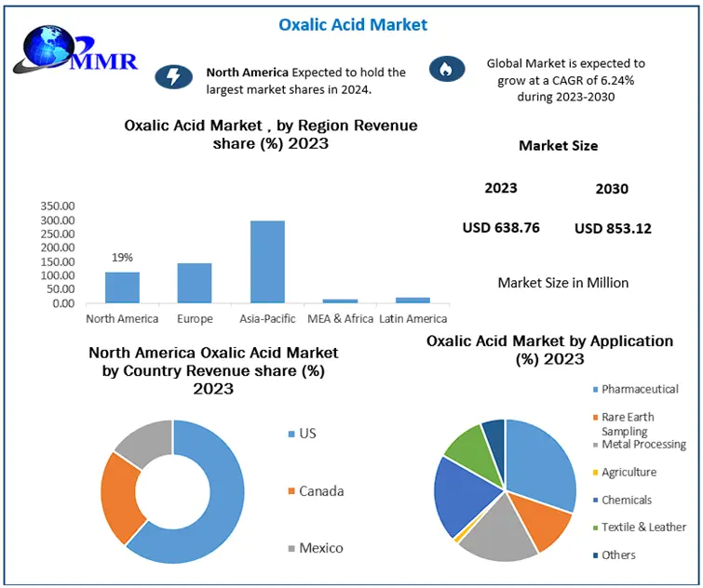
Task: Click the Latin America bar
Action: point(412,300)
